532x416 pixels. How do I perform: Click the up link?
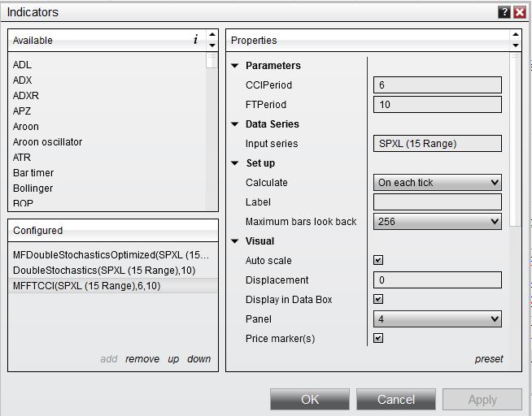173,359
